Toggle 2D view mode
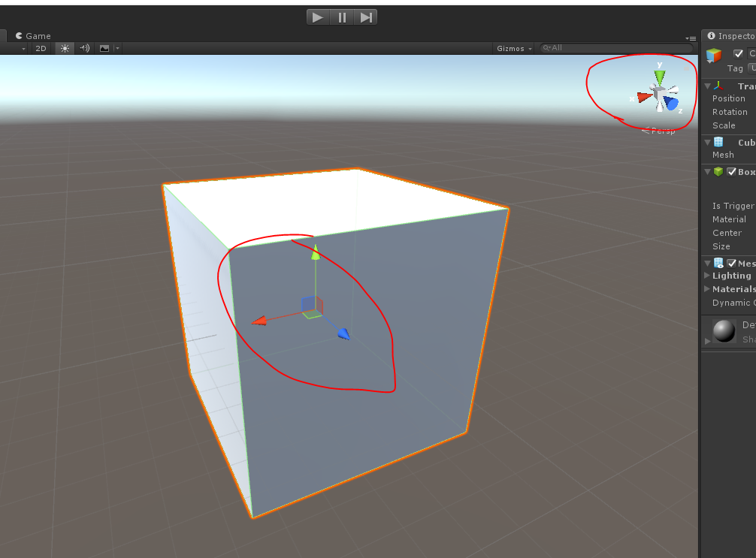 [41, 48]
